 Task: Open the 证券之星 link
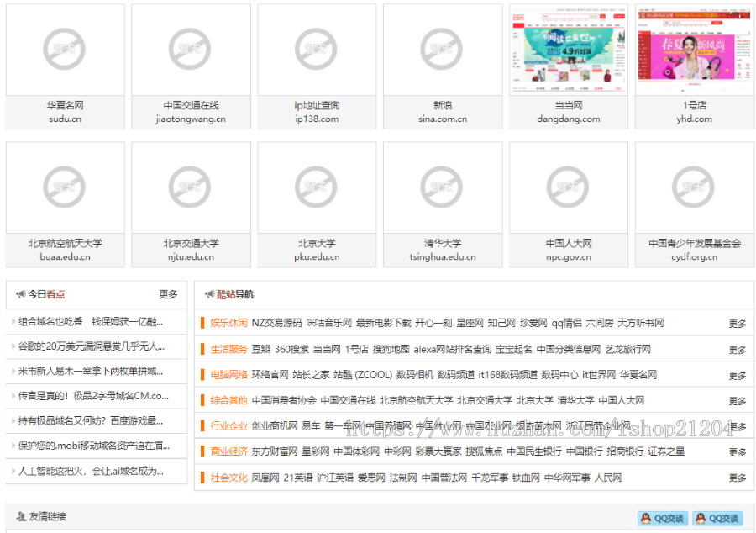point(666,451)
